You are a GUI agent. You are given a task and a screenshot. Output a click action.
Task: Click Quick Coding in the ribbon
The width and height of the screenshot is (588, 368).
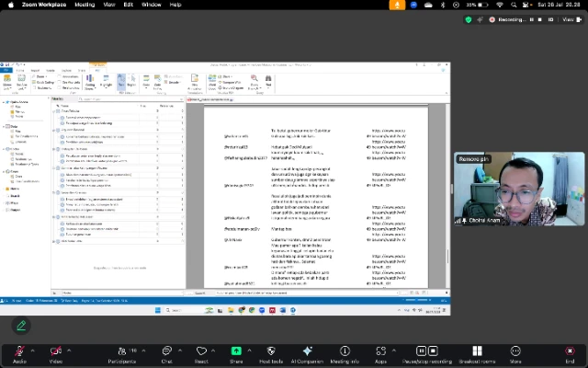[43, 82]
